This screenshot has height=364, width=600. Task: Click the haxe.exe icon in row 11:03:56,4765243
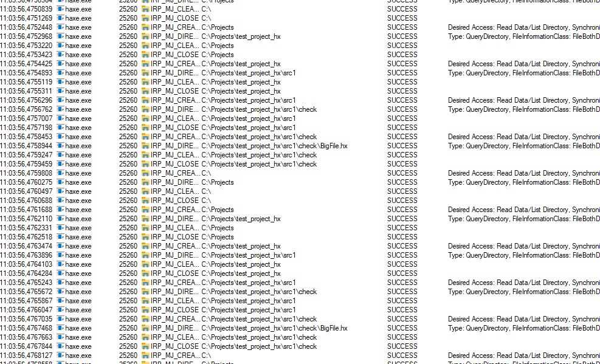[60, 283]
